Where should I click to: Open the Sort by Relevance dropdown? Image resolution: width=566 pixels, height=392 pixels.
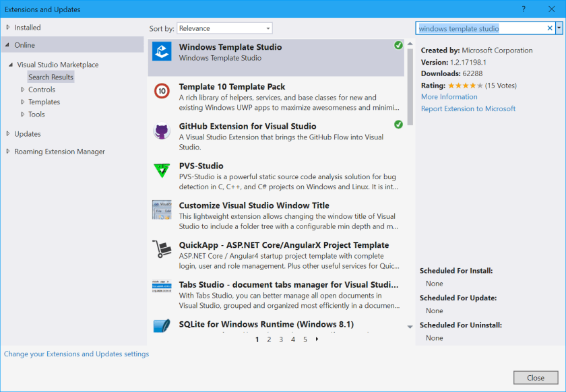tap(224, 28)
